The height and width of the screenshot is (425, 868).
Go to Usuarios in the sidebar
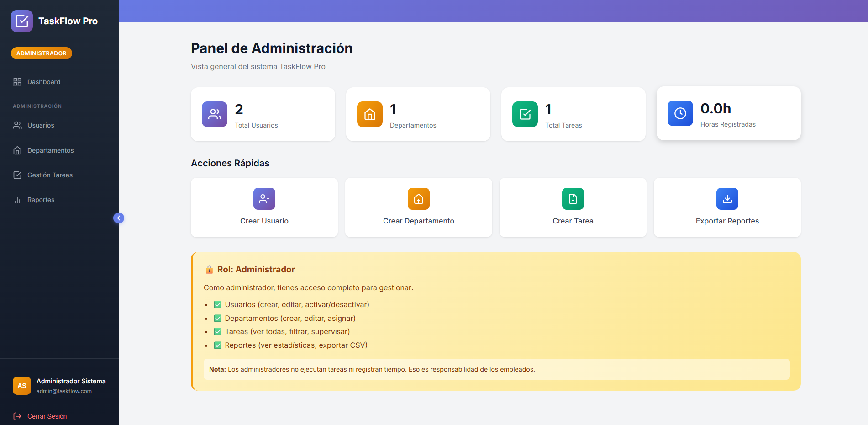[x=41, y=125]
